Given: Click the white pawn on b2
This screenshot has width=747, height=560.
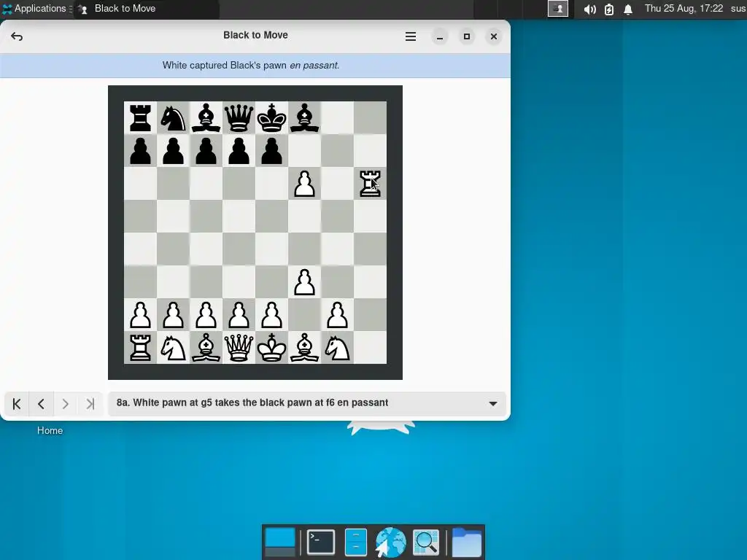Looking at the screenshot, I should pyautogui.click(x=173, y=315).
